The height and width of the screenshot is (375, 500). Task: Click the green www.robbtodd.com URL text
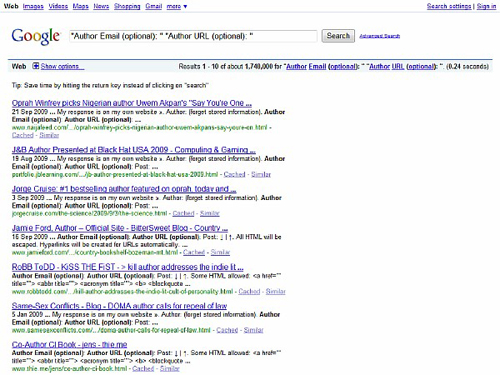point(122,291)
